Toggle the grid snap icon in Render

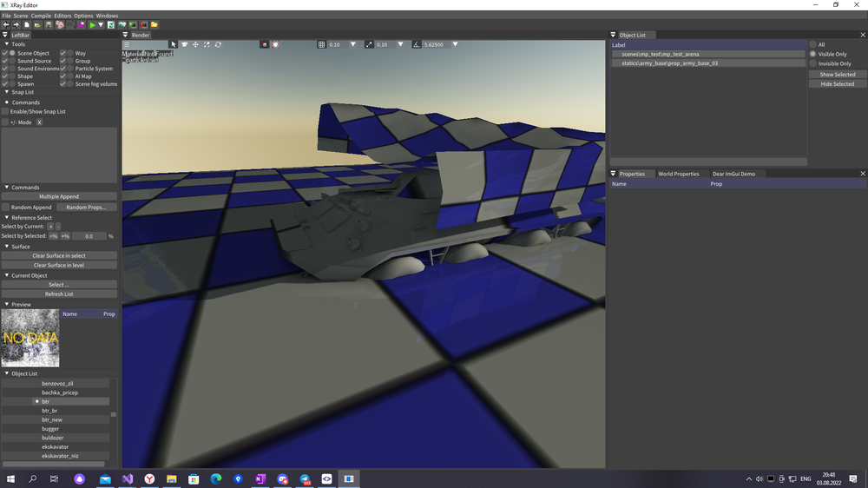321,44
